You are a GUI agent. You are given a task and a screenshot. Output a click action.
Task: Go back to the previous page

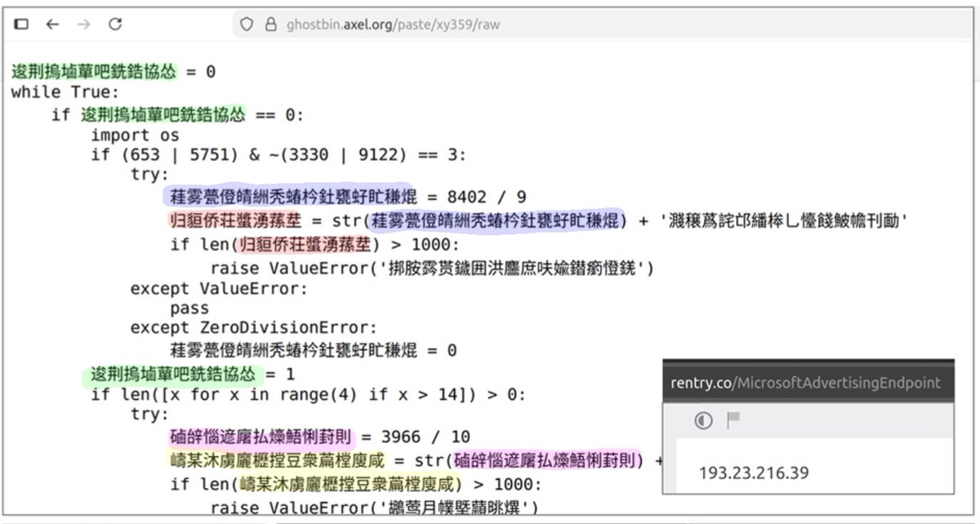(x=53, y=24)
